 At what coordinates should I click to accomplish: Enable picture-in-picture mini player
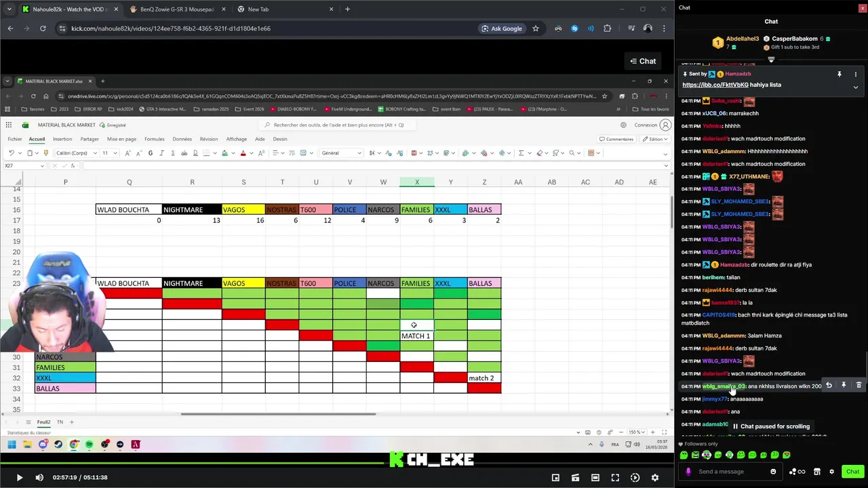click(x=555, y=478)
